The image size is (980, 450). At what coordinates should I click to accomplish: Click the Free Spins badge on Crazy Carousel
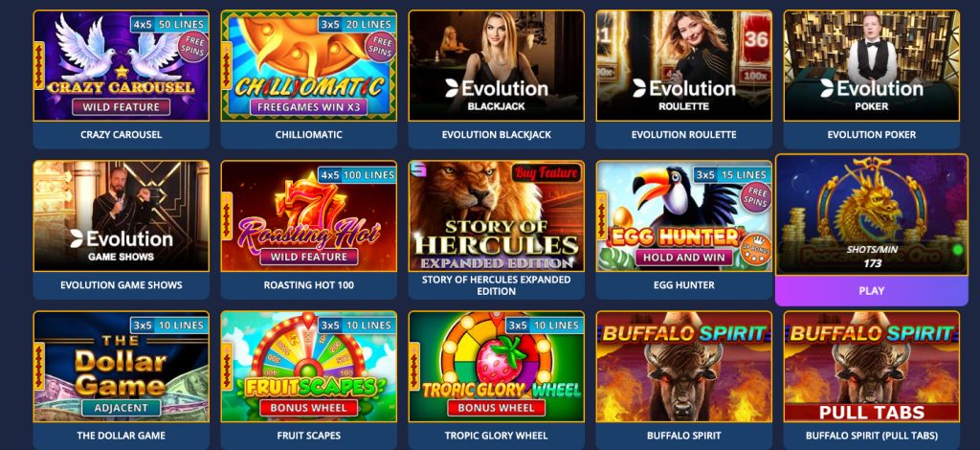pos(192,48)
